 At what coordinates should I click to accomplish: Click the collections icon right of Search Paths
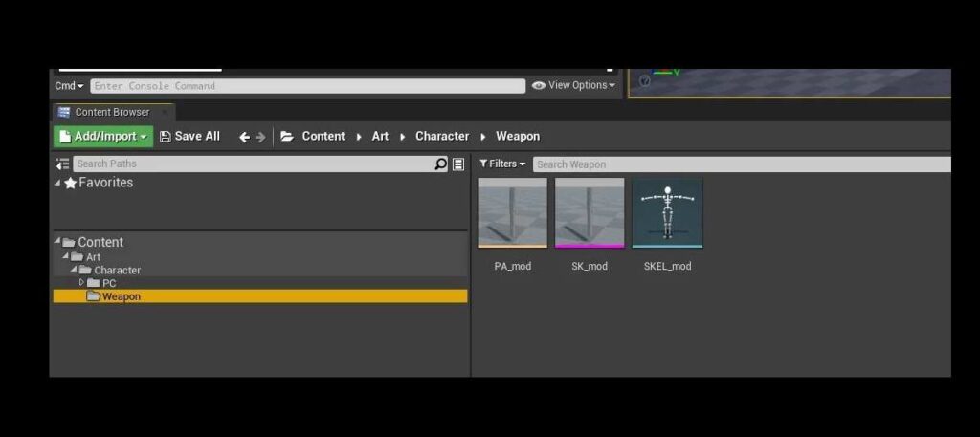(x=458, y=164)
